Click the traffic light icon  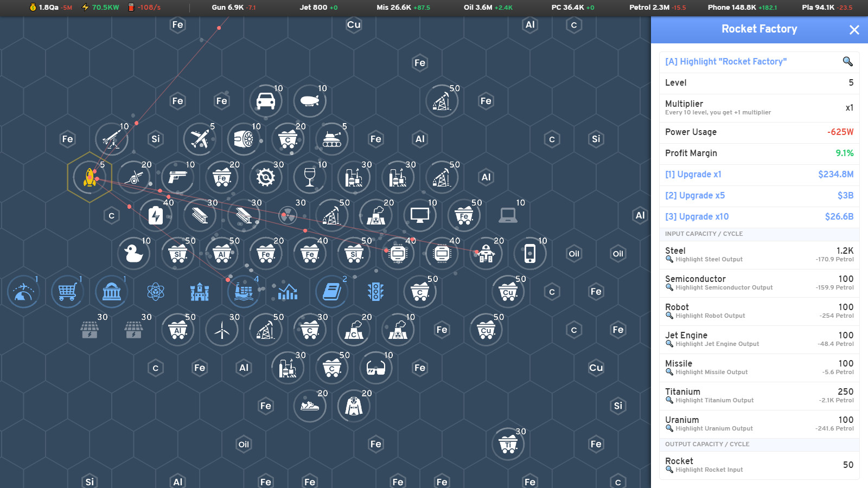pyautogui.click(x=375, y=292)
